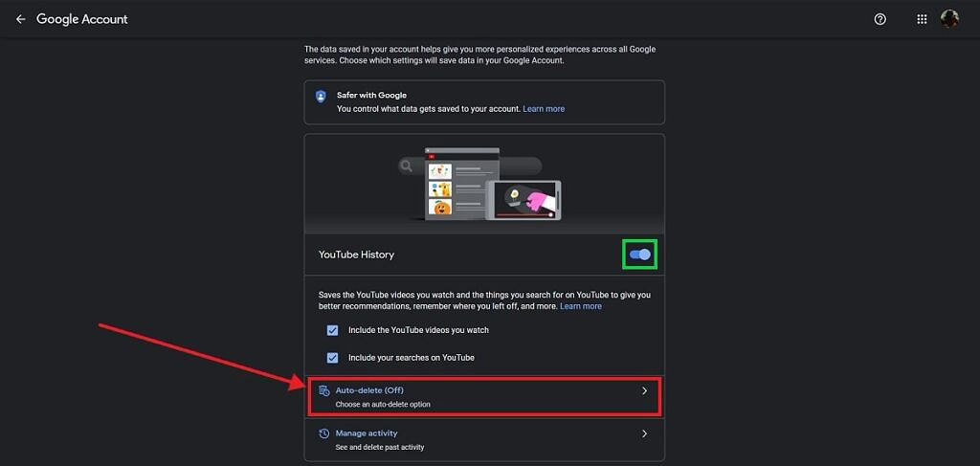
Task: Click the 'Safer with Google' heading
Action: (372, 96)
